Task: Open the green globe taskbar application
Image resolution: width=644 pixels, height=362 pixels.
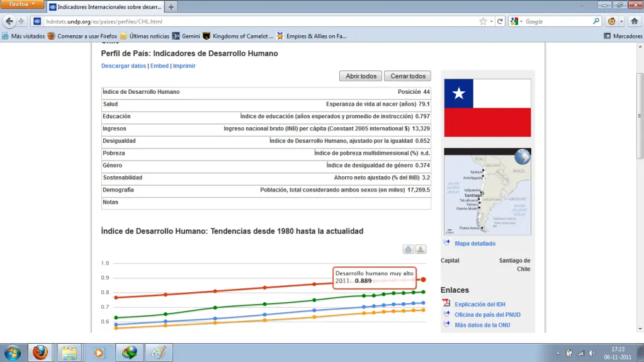Action: tap(129, 353)
